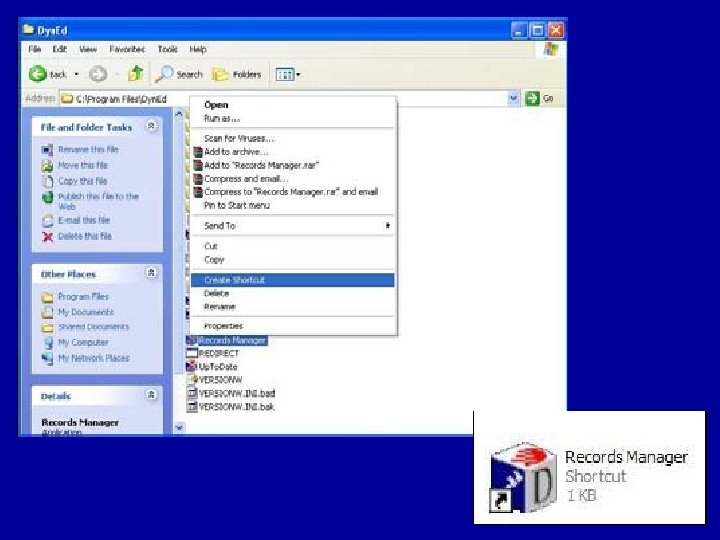Viewport: 720px width, 540px height.
Task: Click the file list scroll-down arrow
Action: tap(179, 428)
